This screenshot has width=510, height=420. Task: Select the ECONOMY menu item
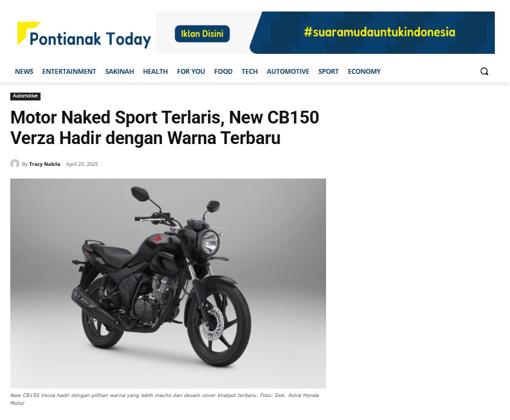tap(364, 71)
